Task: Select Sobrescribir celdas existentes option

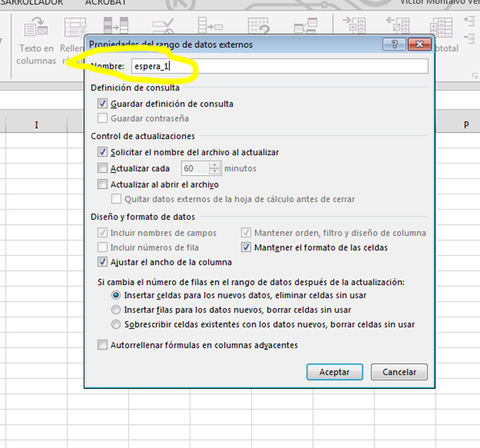Action: [116, 324]
